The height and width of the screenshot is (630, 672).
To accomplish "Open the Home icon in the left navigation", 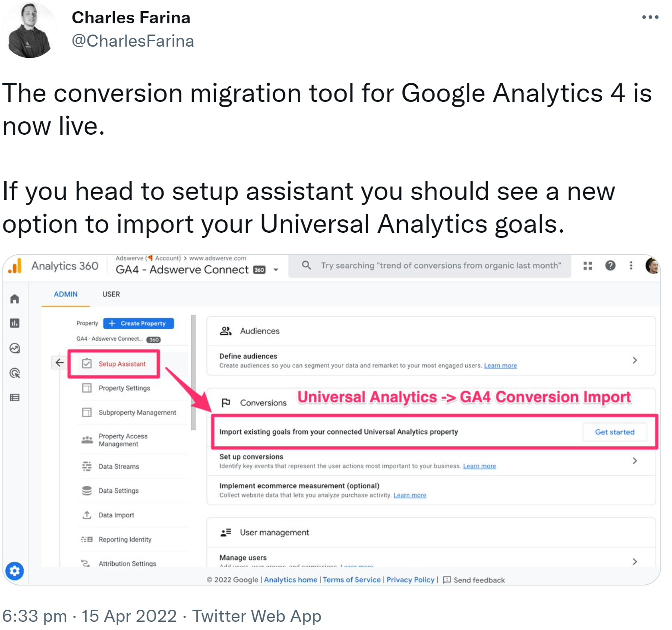I will point(15,299).
